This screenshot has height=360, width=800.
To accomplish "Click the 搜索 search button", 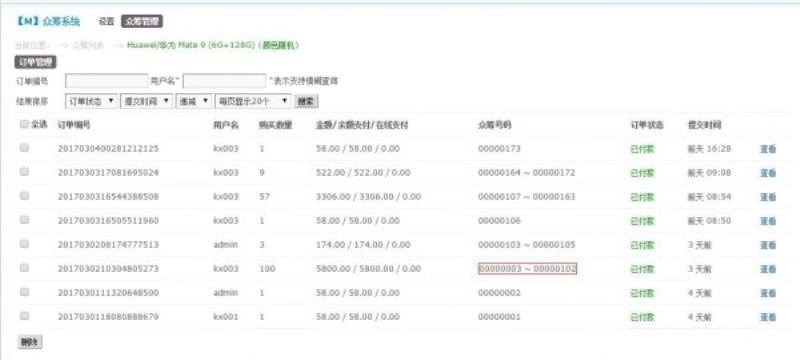I will point(306,101).
